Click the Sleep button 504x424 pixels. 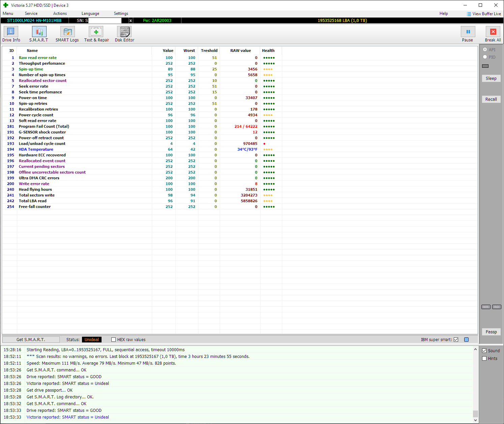(491, 79)
